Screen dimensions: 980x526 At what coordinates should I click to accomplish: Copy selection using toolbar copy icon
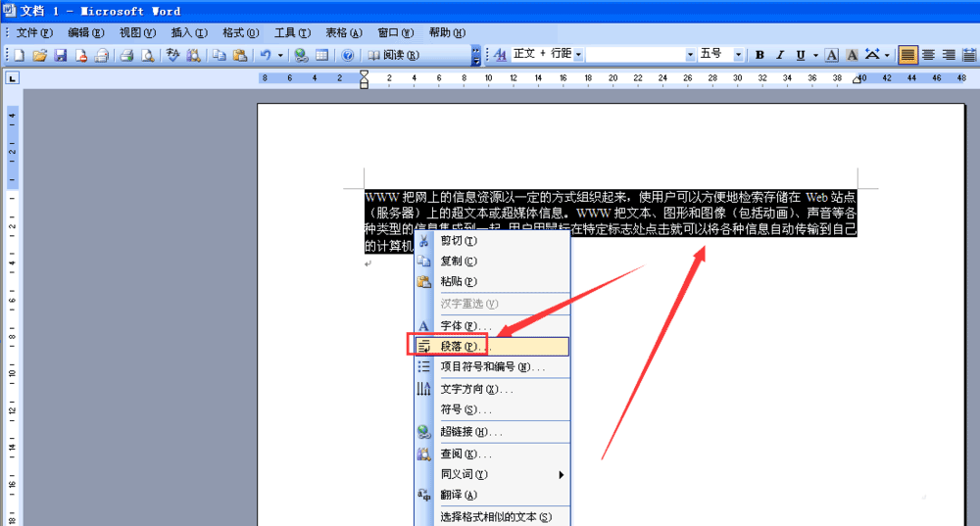219,55
